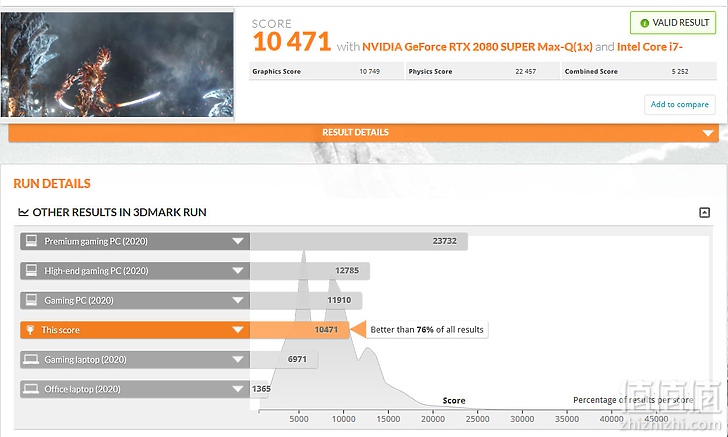Expand Premium gaming PC (2020) dropdown
The image size is (728, 437).
pos(238,241)
